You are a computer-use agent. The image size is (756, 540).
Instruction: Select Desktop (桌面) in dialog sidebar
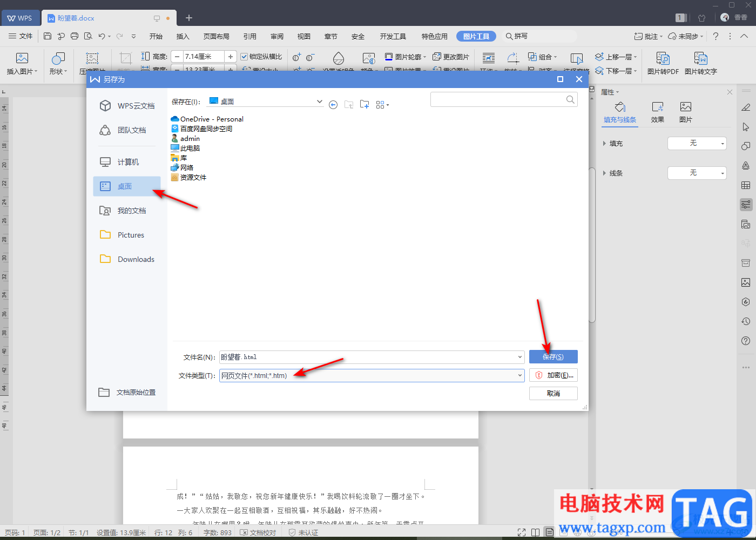(x=127, y=186)
